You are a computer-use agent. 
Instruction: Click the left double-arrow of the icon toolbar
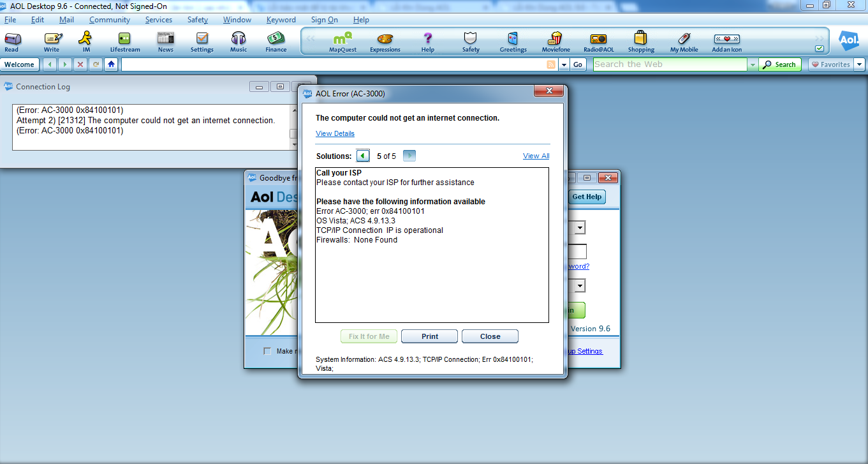click(x=311, y=38)
